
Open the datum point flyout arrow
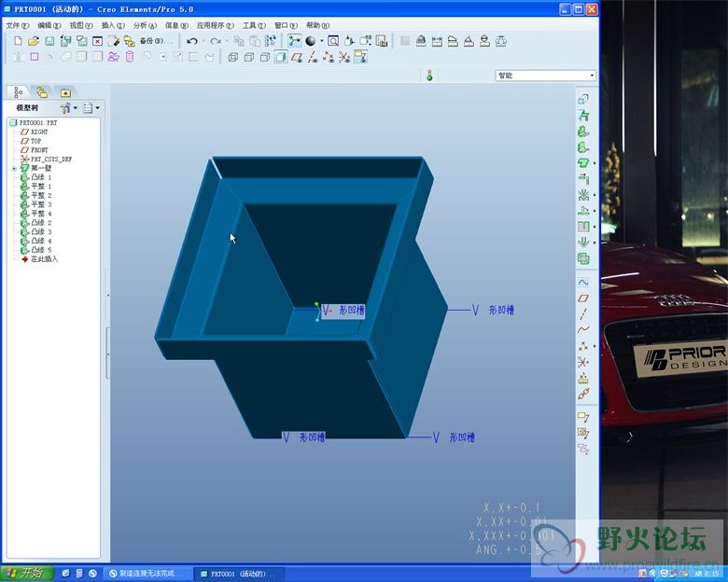coord(595,346)
